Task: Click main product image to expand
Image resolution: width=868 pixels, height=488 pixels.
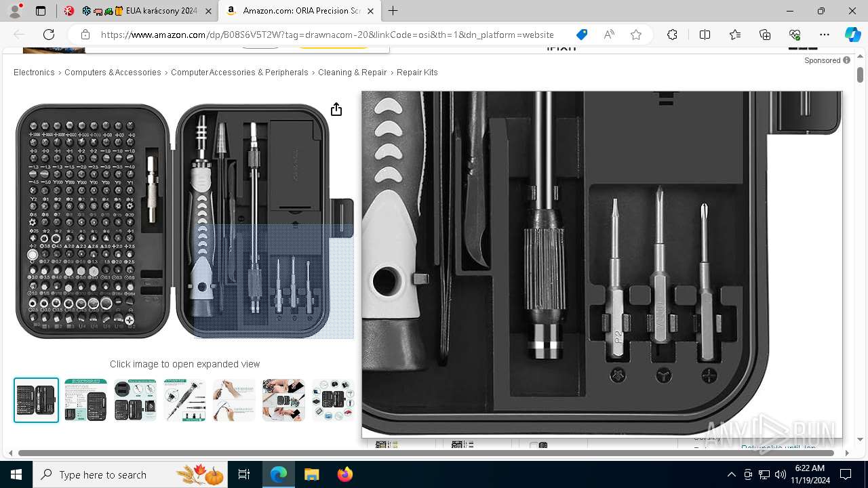Action: [184, 220]
